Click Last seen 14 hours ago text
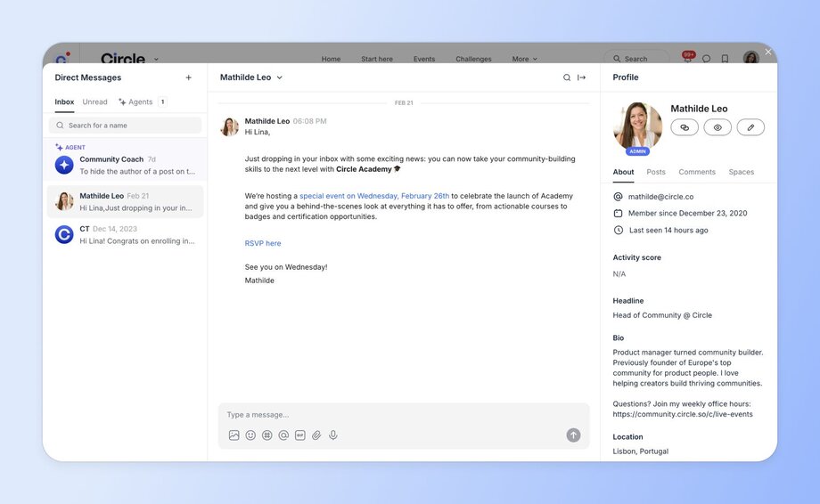This screenshot has width=820, height=504. click(x=668, y=231)
